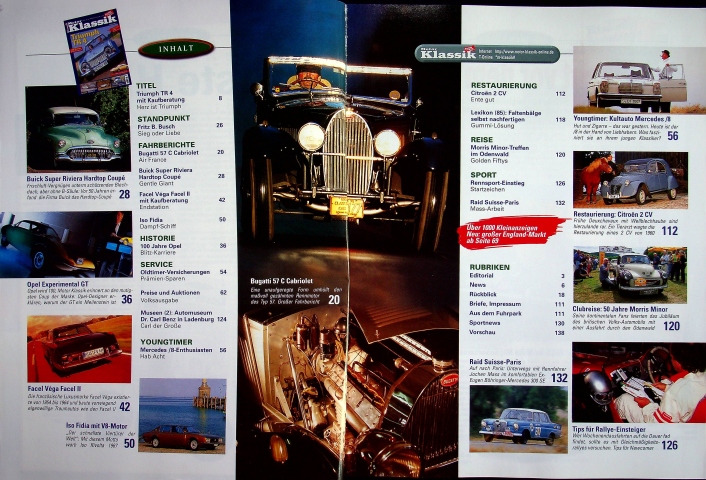Select the Opel Experimental GT photo

click(65, 245)
